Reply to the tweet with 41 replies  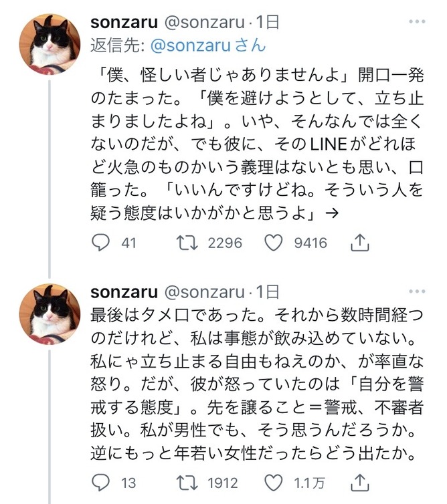(x=100, y=242)
